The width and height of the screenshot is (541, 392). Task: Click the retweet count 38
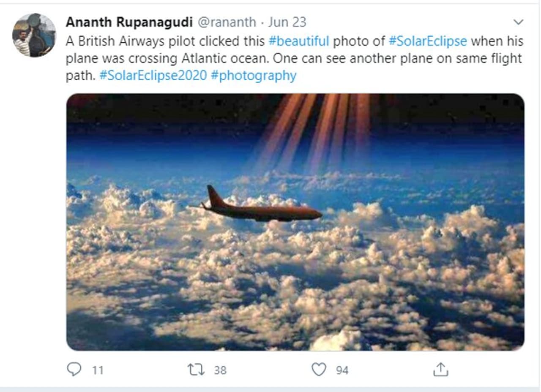point(220,370)
